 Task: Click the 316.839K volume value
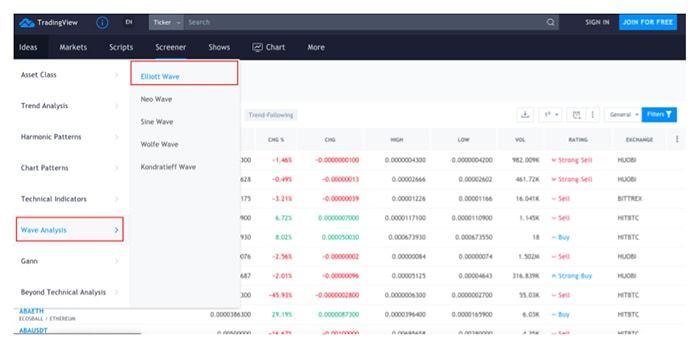click(x=526, y=276)
